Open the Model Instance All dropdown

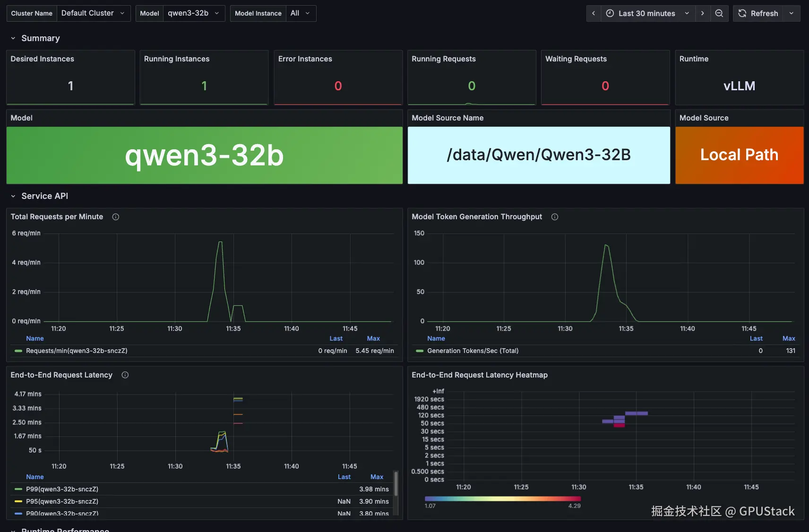click(x=301, y=13)
